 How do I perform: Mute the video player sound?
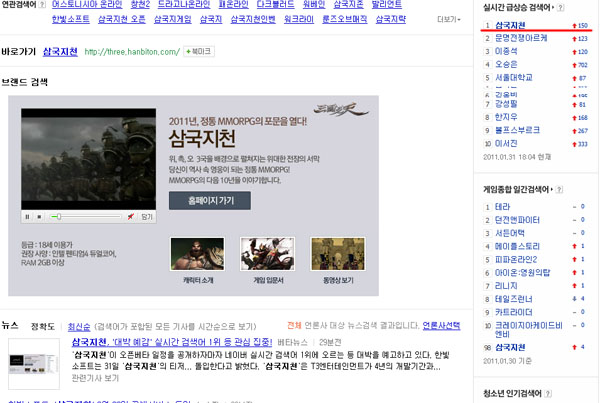[130, 216]
